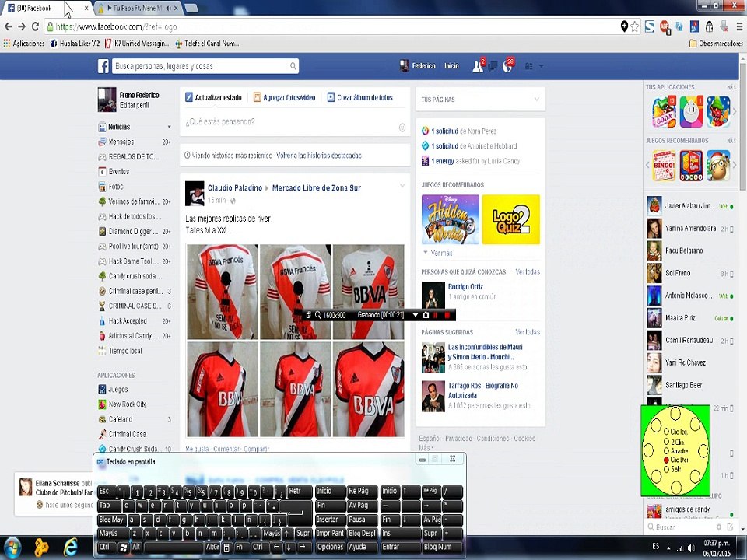
Task: Expand 'Ver más' under recommended games
Action: [x=438, y=253]
